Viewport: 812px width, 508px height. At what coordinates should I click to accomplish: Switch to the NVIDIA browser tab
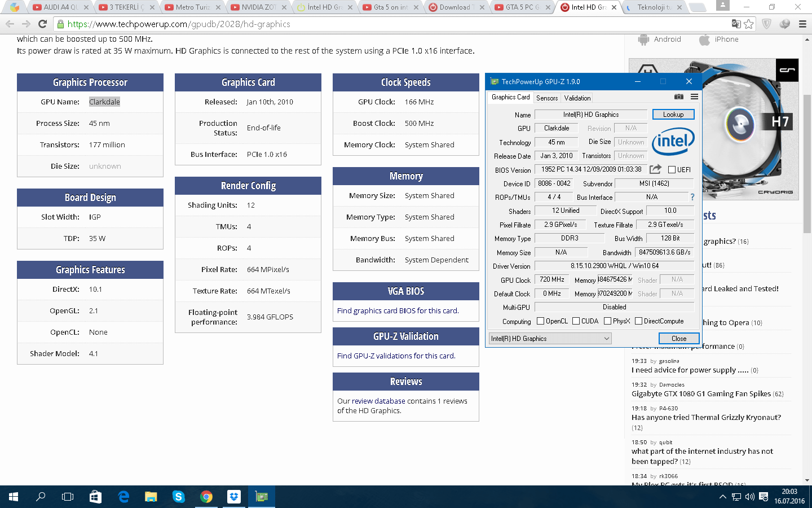click(x=259, y=7)
